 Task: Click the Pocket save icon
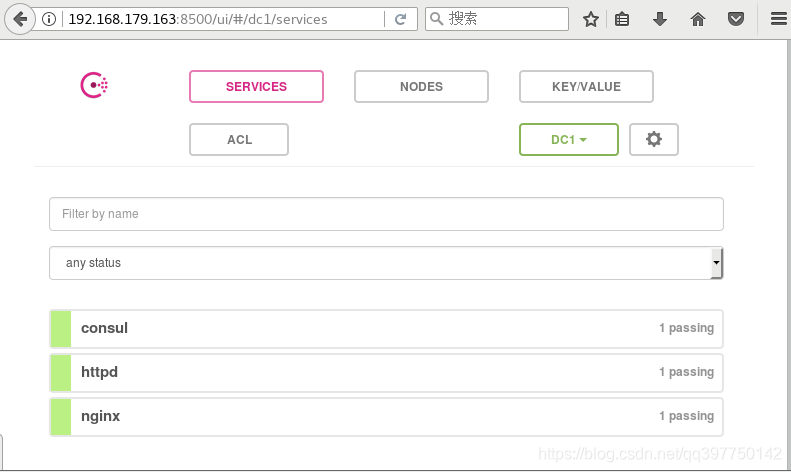tap(736, 19)
